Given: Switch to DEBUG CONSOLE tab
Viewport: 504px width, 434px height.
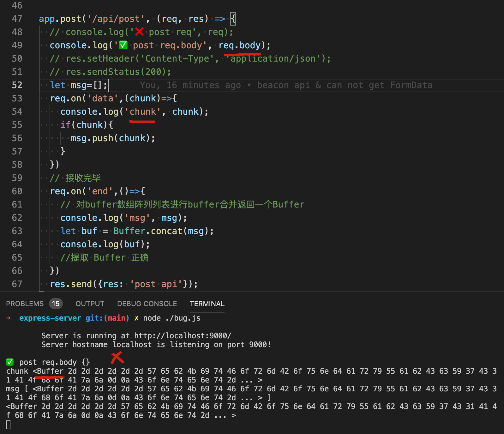Looking at the screenshot, I should coord(147,304).
